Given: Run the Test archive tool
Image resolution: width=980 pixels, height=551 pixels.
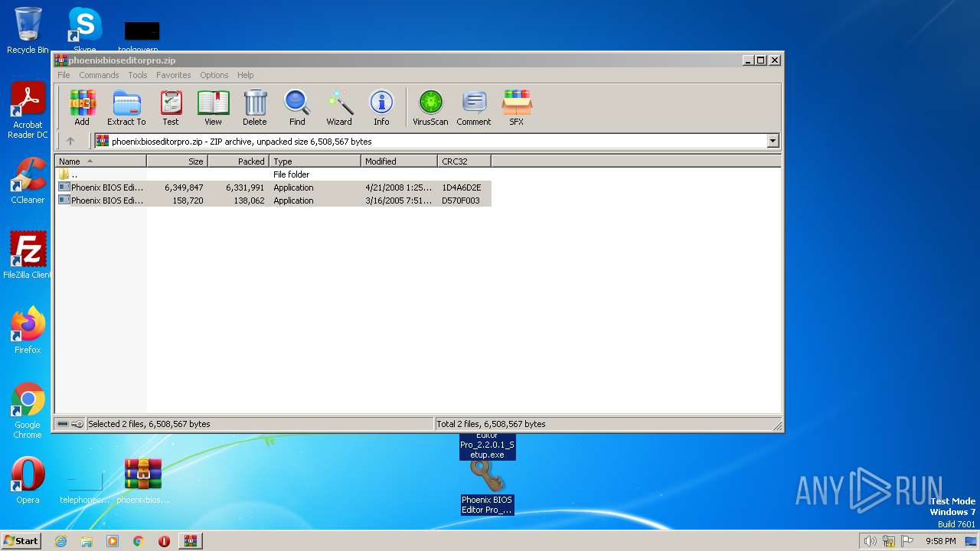Looking at the screenshot, I should [171, 108].
